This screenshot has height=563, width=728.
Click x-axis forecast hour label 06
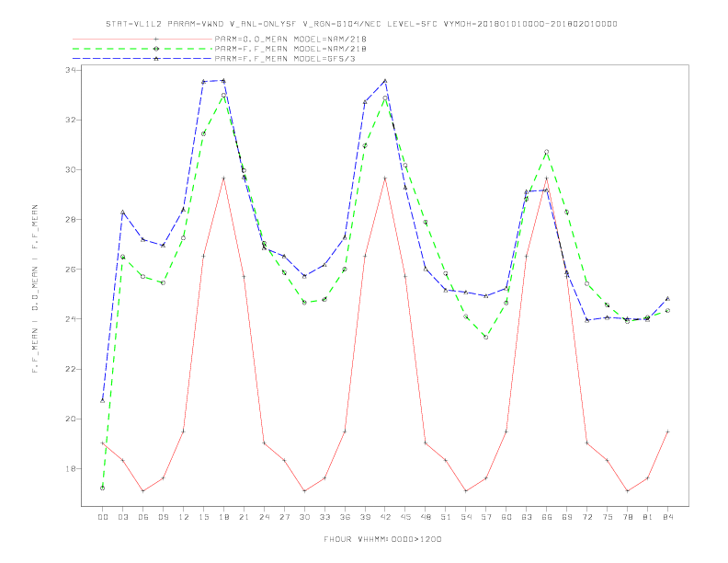[143, 517]
